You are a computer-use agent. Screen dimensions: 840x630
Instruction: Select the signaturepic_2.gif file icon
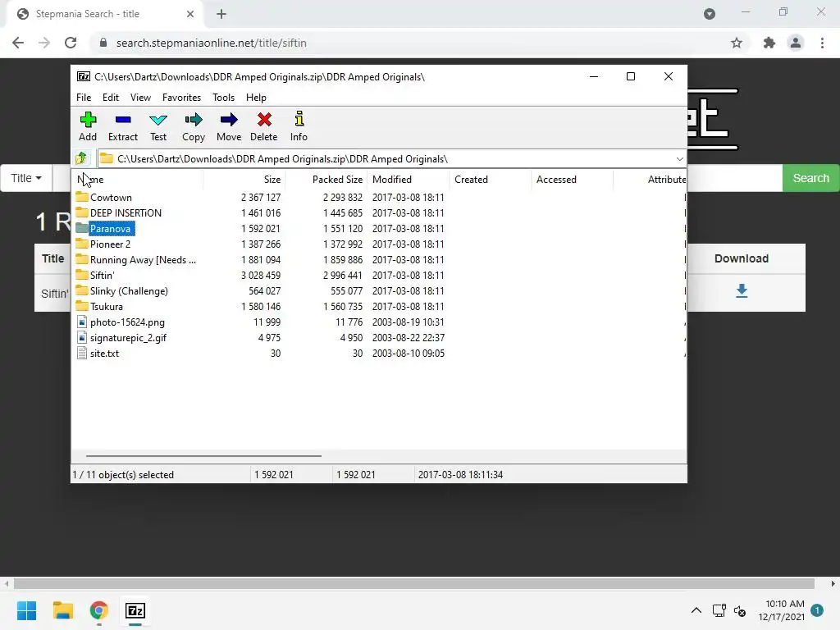81,337
